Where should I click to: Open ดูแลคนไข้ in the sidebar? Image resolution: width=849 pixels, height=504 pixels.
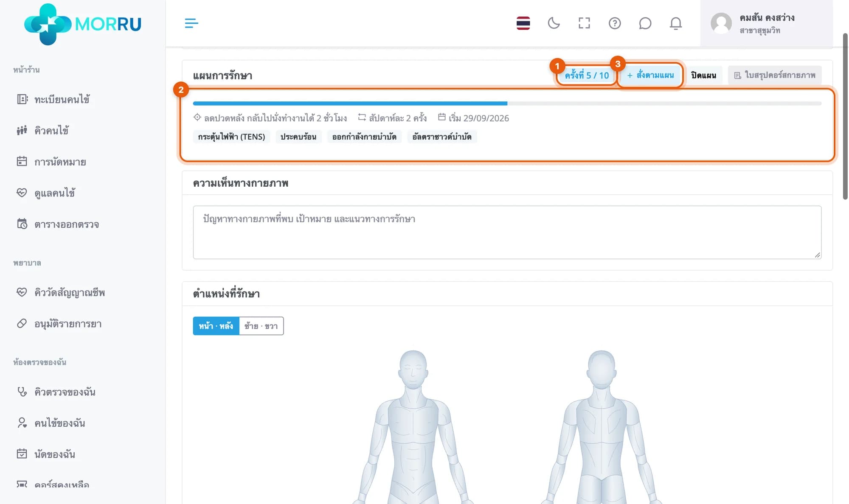[54, 193]
